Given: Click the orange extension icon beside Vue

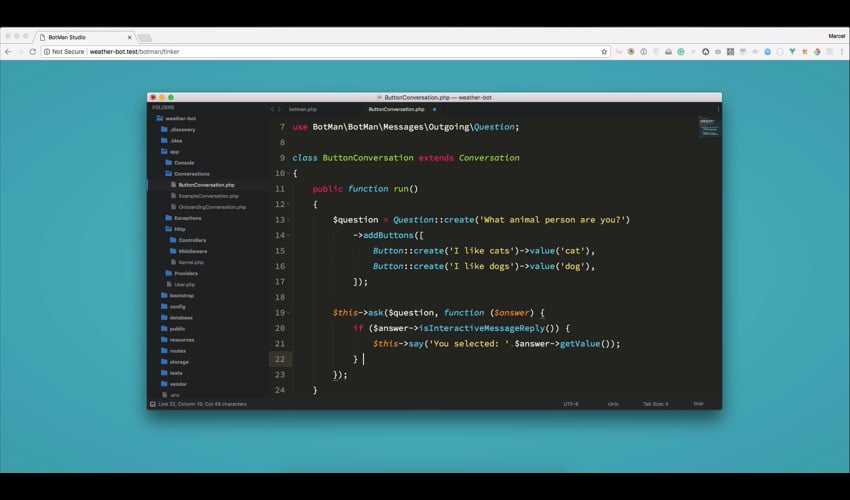Looking at the screenshot, I should [804, 52].
